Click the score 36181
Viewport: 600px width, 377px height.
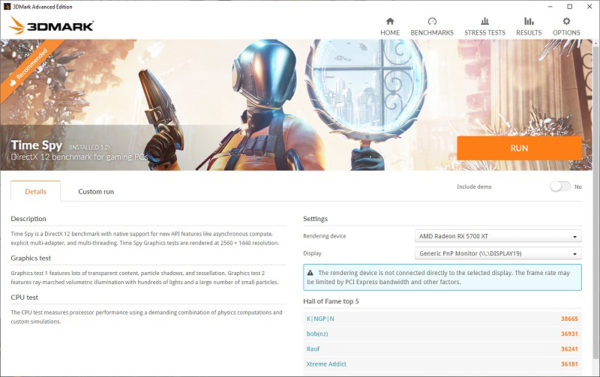click(x=569, y=364)
